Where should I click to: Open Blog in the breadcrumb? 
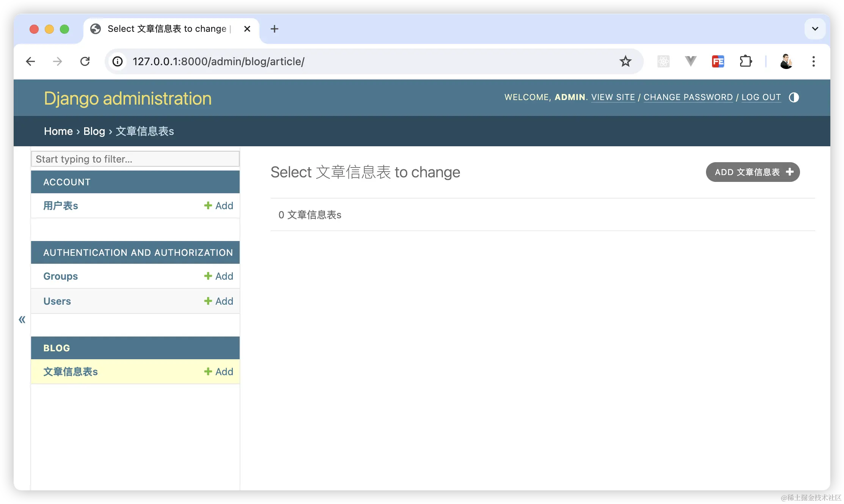click(x=94, y=131)
